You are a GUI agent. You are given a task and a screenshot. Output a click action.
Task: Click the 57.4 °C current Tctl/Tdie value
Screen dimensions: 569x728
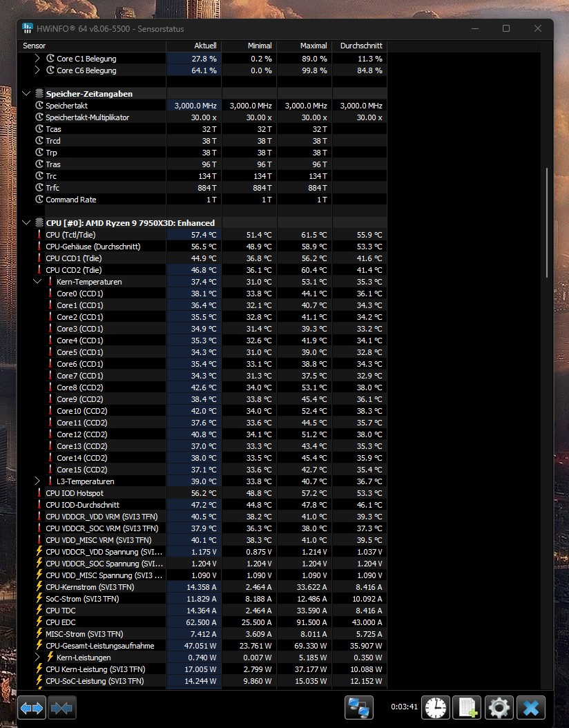tap(204, 235)
